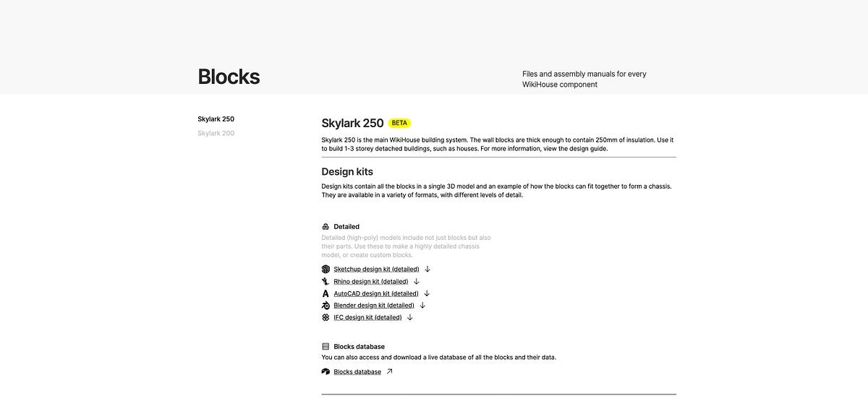The width and height of the screenshot is (868, 401).
Task: Click download arrow beside Rhino design kit
Action: [417, 281]
